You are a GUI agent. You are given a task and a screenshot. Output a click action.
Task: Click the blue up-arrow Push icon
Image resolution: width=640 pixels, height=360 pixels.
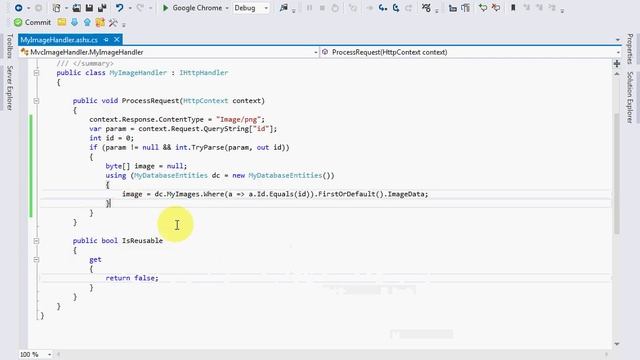[87, 22]
